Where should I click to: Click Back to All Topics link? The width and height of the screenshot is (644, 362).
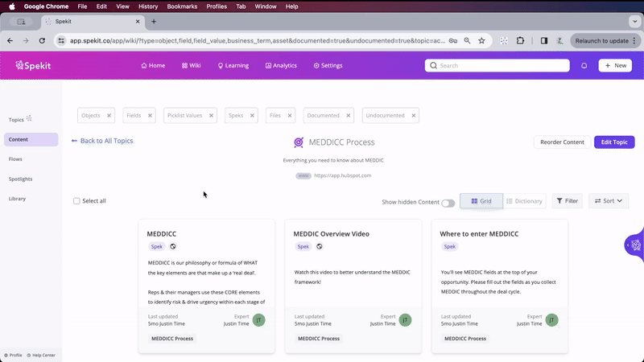(102, 141)
